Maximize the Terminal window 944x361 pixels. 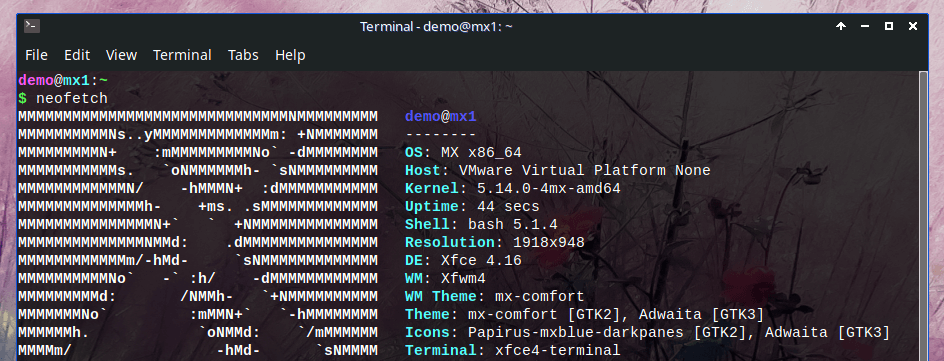coord(889,26)
